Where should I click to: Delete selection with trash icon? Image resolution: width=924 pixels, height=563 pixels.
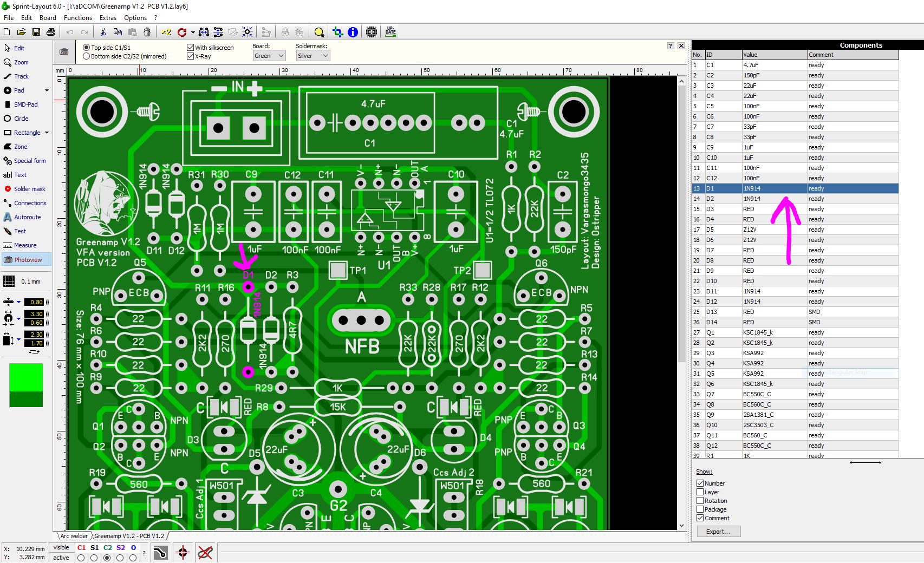coord(147,32)
